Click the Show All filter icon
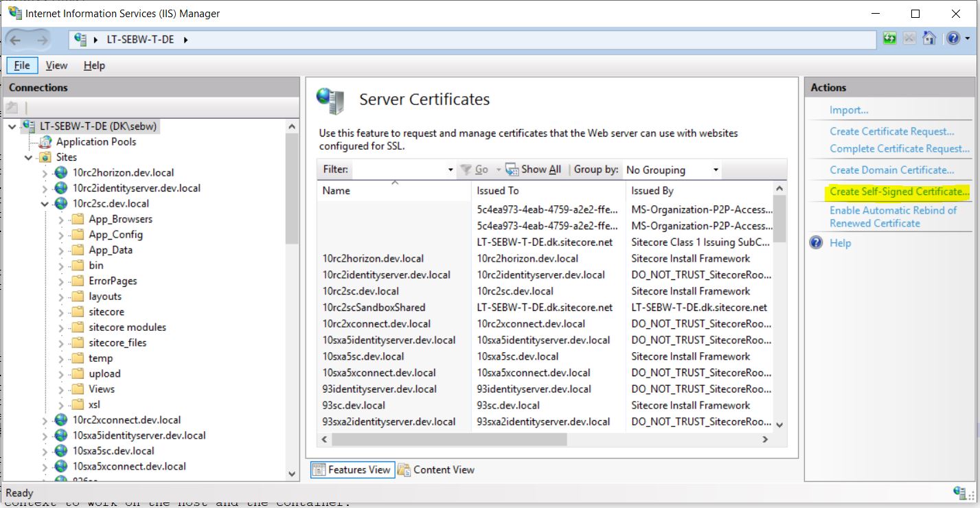Screen dimensions: 980x508 512,170
